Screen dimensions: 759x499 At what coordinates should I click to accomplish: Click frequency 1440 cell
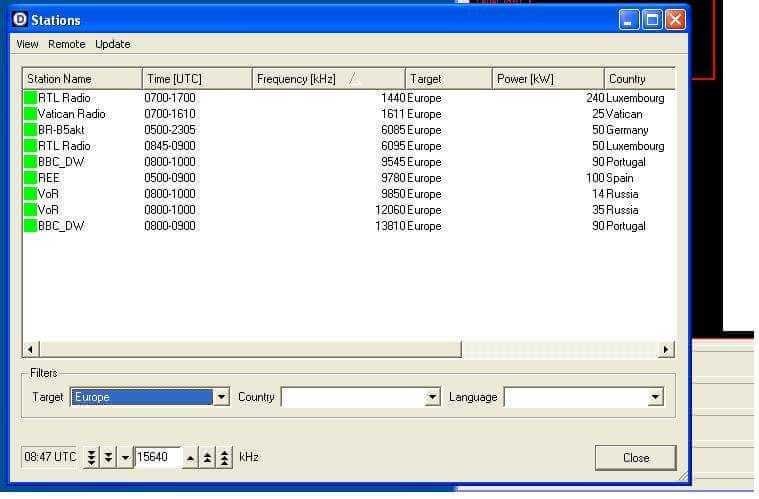393,98
